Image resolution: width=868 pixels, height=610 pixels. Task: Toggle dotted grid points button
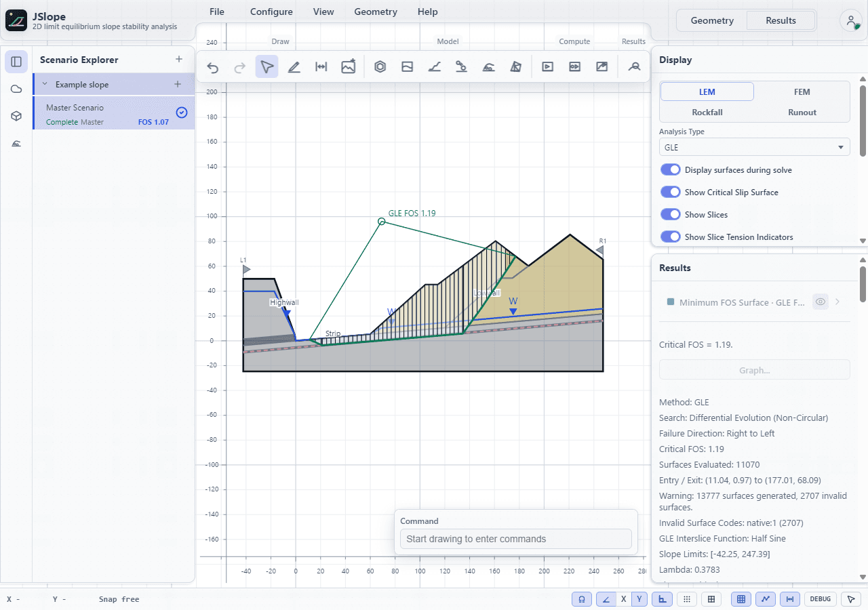point(687,599)
